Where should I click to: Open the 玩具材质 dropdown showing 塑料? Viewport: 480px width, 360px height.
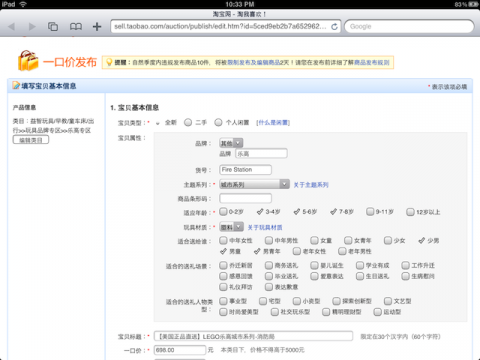tap(231, 227)
